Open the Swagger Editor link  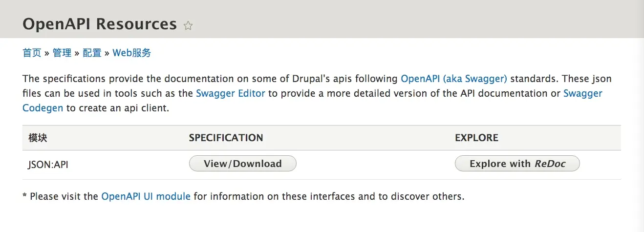point(231,93)
